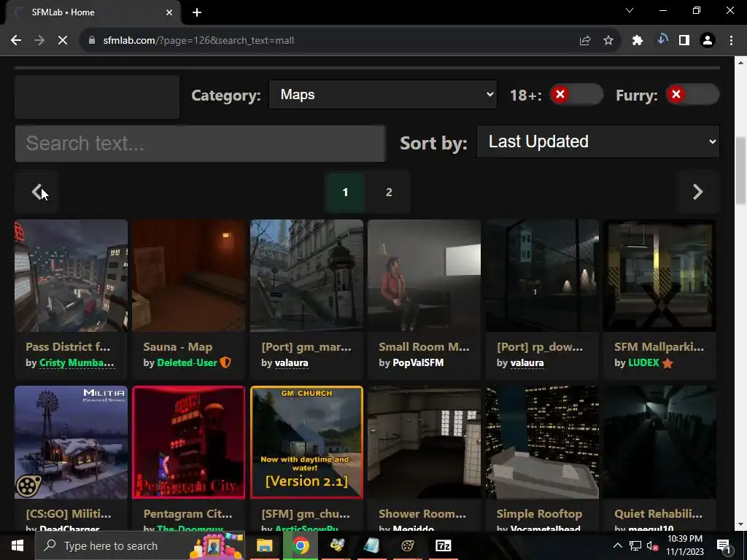Open File Explorer from the taskbar
The width and height of the screenshot is (747, 560).
[264, 545]
